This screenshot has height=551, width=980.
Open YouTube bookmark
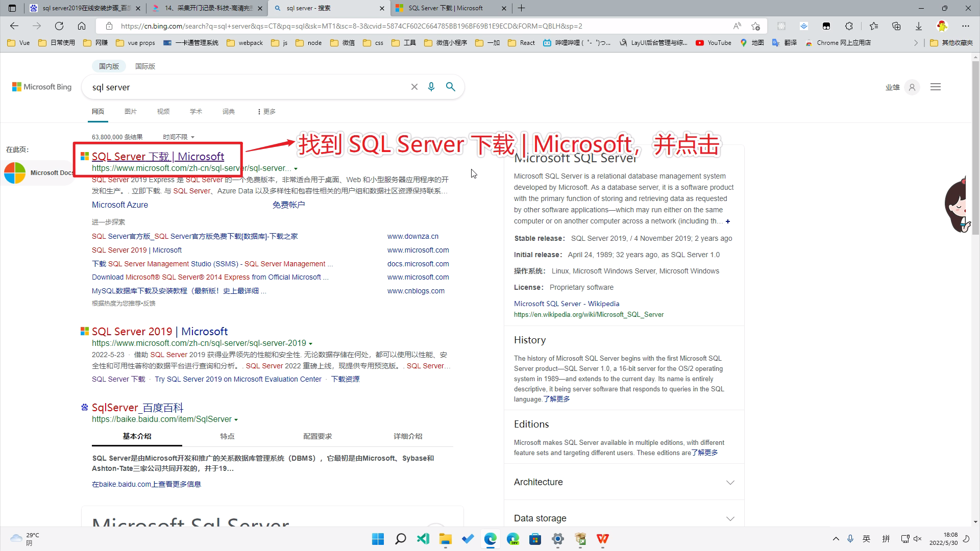(x=714, y=43)
